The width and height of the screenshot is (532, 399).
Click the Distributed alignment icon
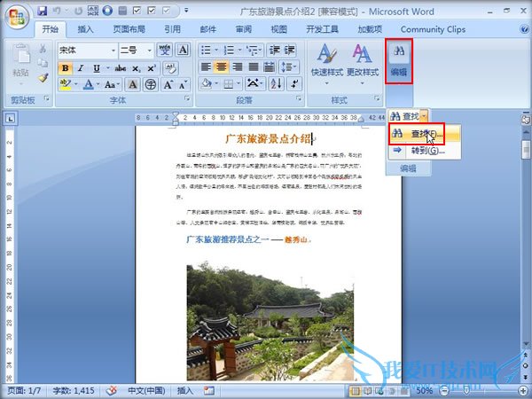click(x=269, y=66)
